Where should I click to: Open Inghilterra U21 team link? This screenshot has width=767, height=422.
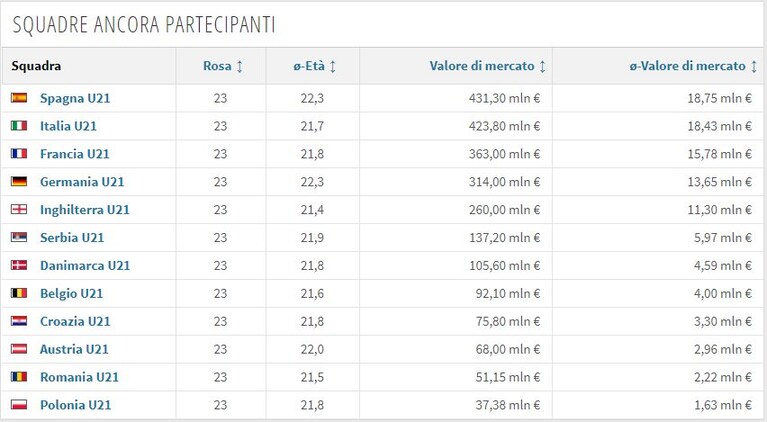[85, 210]
